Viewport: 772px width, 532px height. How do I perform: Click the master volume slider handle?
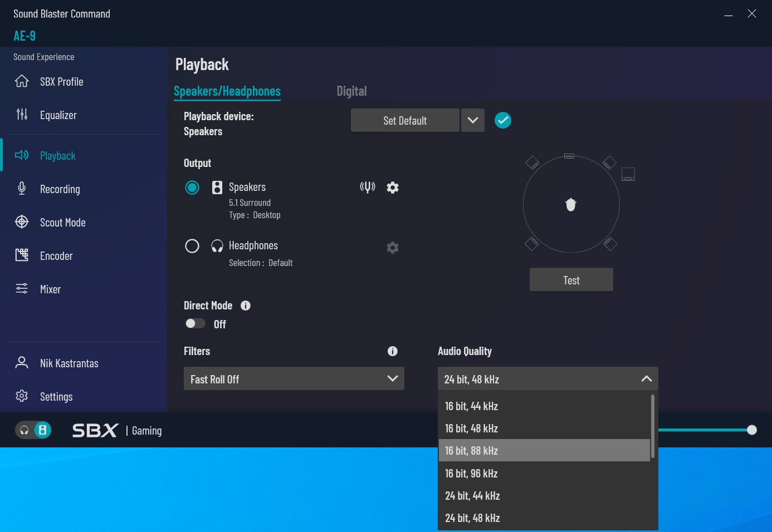pos(752,430)
